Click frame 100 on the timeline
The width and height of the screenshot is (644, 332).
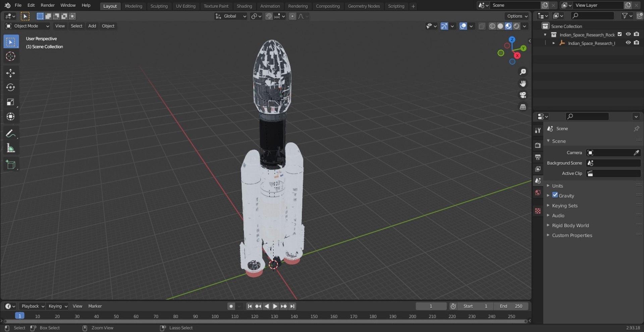tap(215, 316)
